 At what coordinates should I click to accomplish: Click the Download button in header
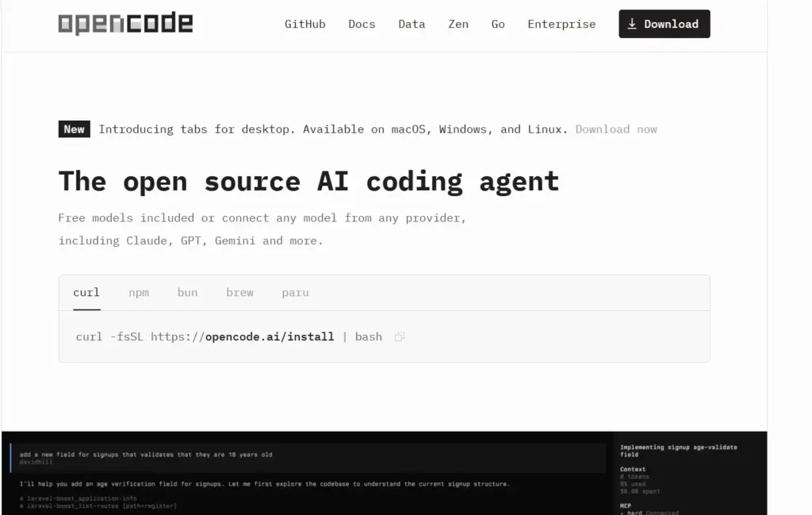click(665, 24)
